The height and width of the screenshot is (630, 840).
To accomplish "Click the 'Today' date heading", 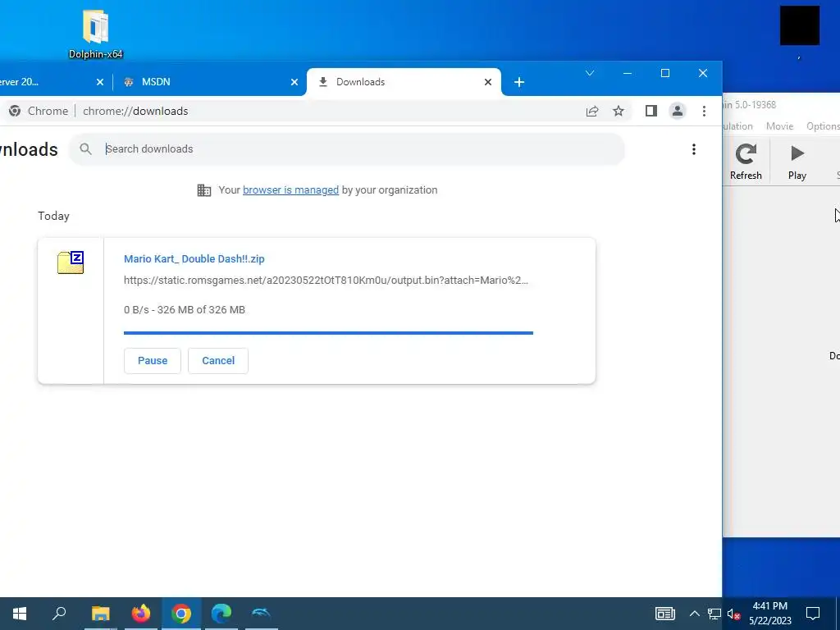I will click(53, 216).
